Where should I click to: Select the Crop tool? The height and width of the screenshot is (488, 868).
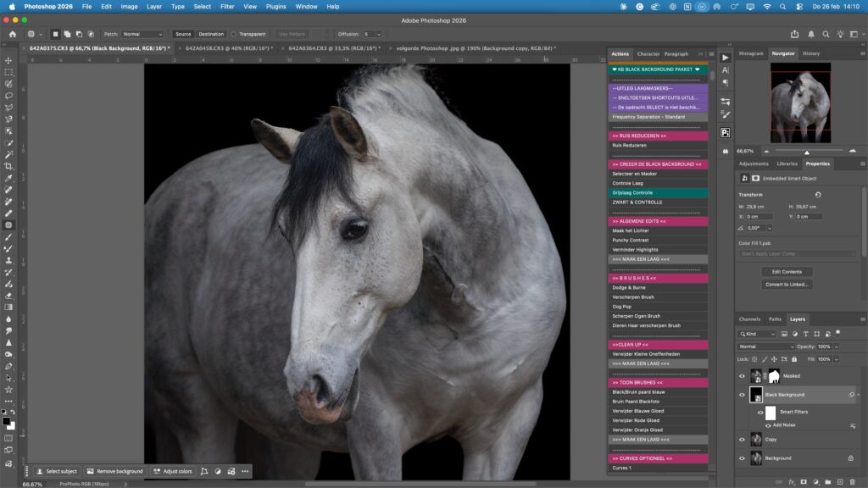pyautogui.click(x=8, y=167)
